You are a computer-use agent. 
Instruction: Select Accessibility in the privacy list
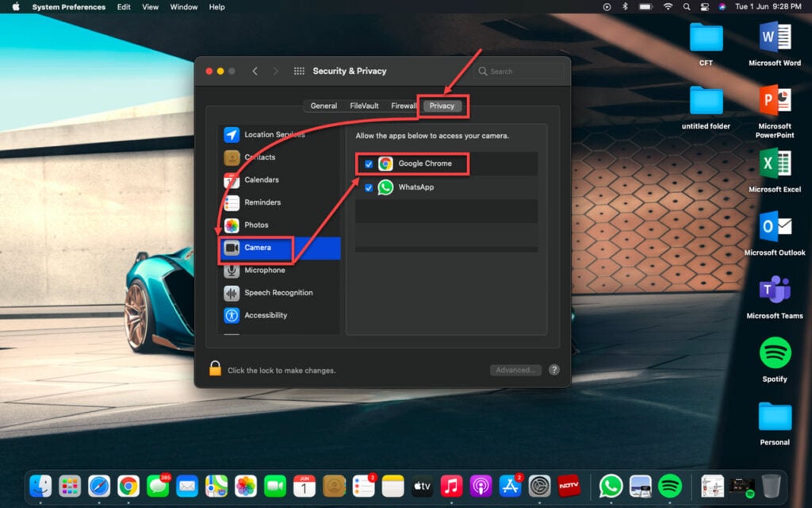[x=280, y=315]
